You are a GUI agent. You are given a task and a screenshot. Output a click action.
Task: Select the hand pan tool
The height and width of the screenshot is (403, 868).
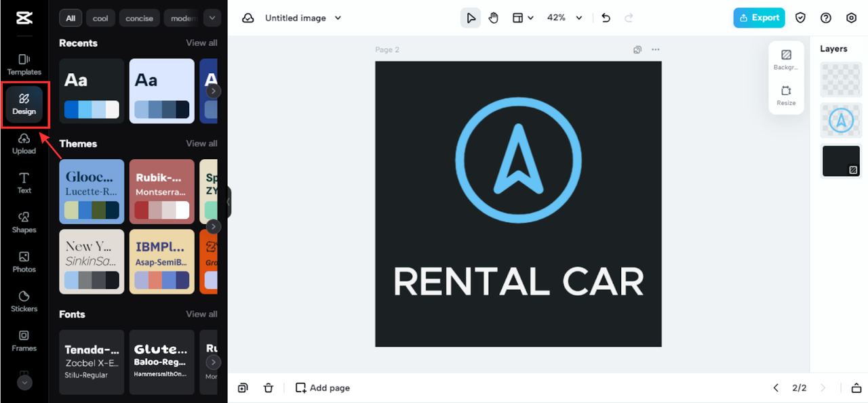(x=494, y=18)
